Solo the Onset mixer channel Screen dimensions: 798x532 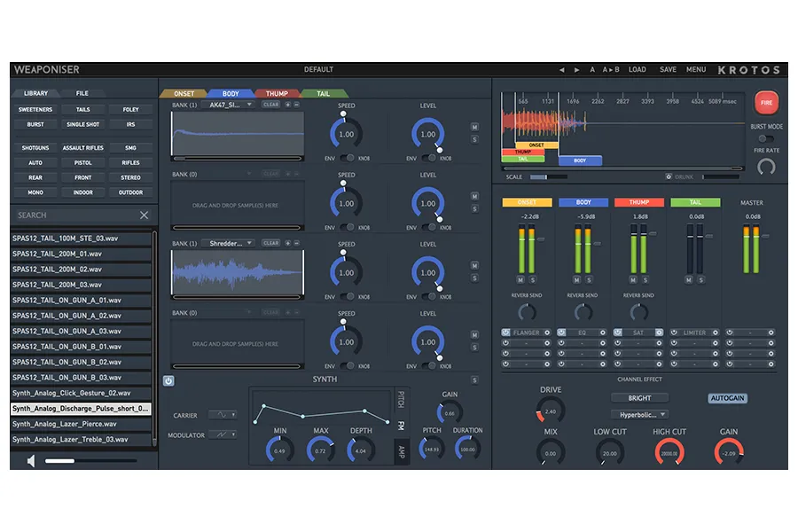pyautogui.click(x=532, y=280)
